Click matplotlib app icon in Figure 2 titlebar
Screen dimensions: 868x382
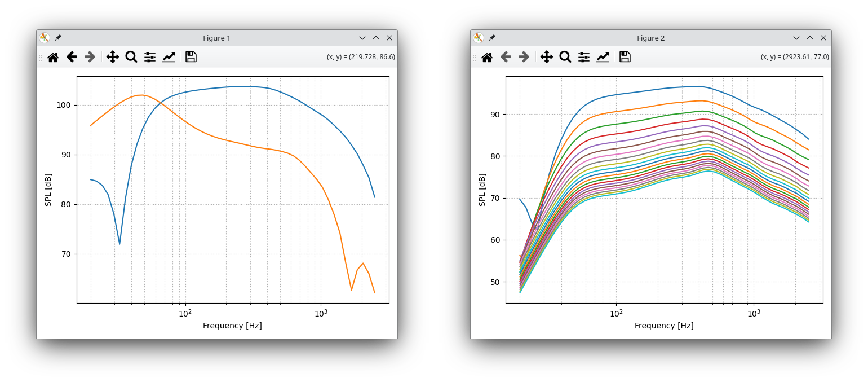point(479,38)
